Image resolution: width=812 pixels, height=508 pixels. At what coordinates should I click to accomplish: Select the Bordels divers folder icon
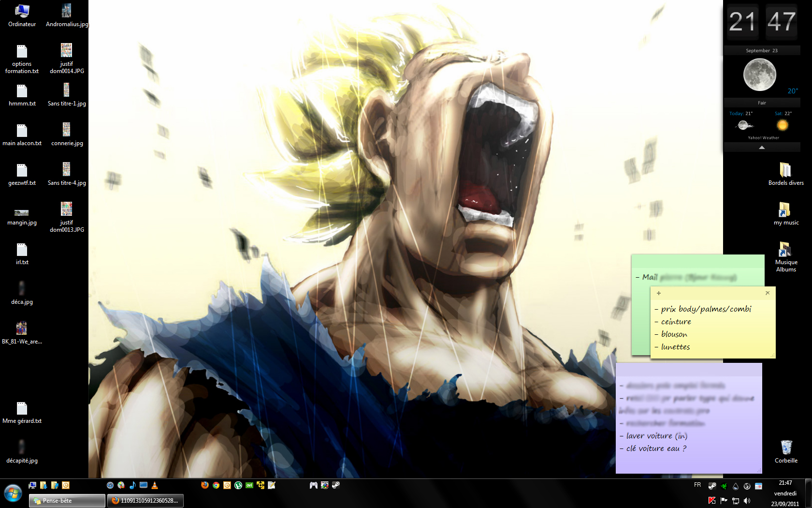(786, 174)
